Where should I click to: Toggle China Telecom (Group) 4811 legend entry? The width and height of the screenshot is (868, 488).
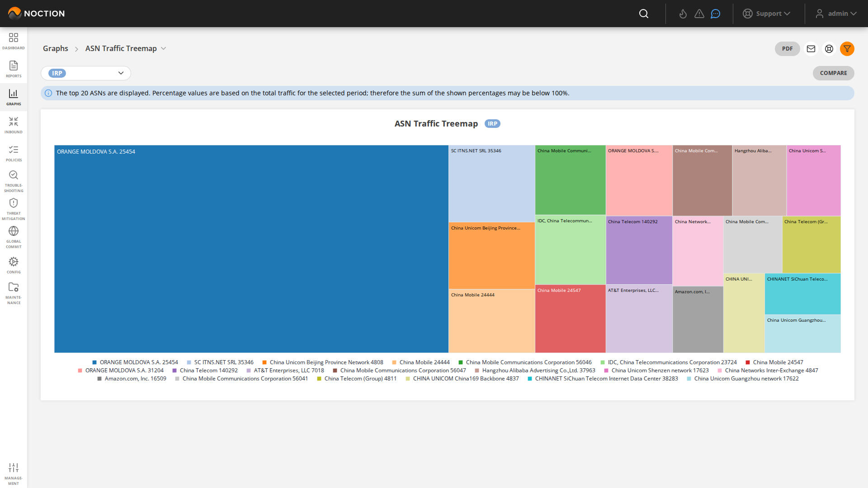[x=356, y=379]
